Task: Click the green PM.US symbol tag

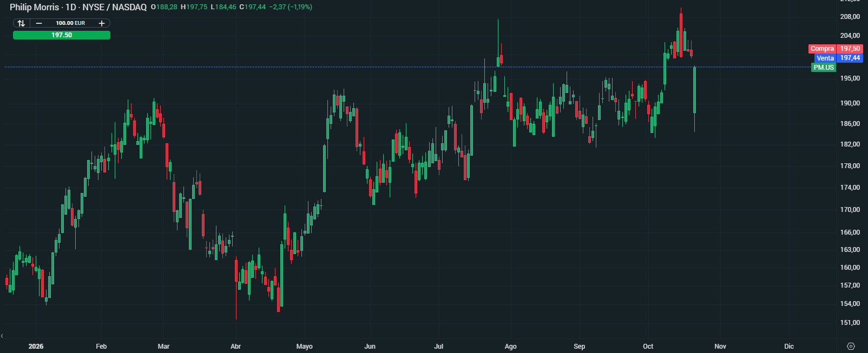Action: point(824,68)
